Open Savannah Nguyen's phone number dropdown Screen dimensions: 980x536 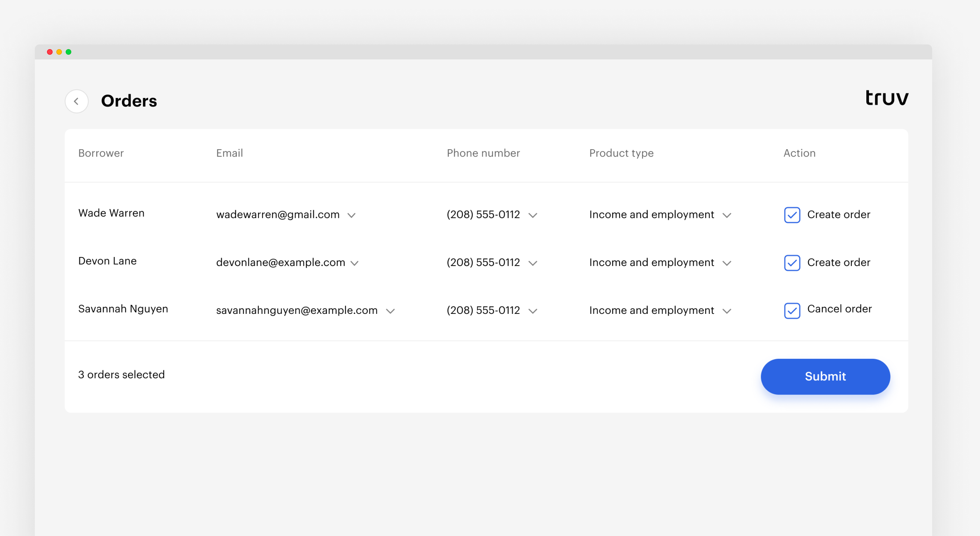click(x=533, y=311)
